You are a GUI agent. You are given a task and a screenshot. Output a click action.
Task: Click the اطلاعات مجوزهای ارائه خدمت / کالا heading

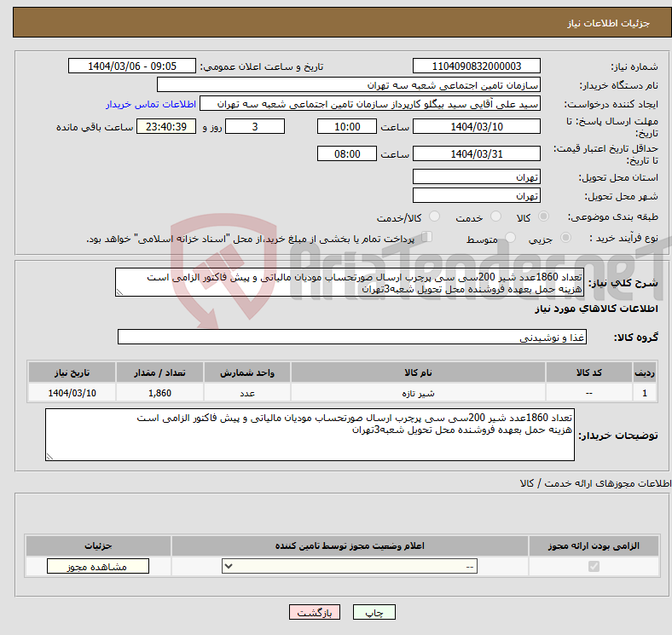click(x=595, y=483)
